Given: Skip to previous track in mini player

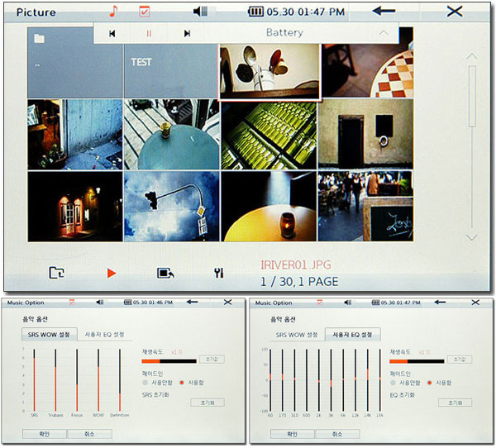Looking at the screenshot, I should pos(112,33).
